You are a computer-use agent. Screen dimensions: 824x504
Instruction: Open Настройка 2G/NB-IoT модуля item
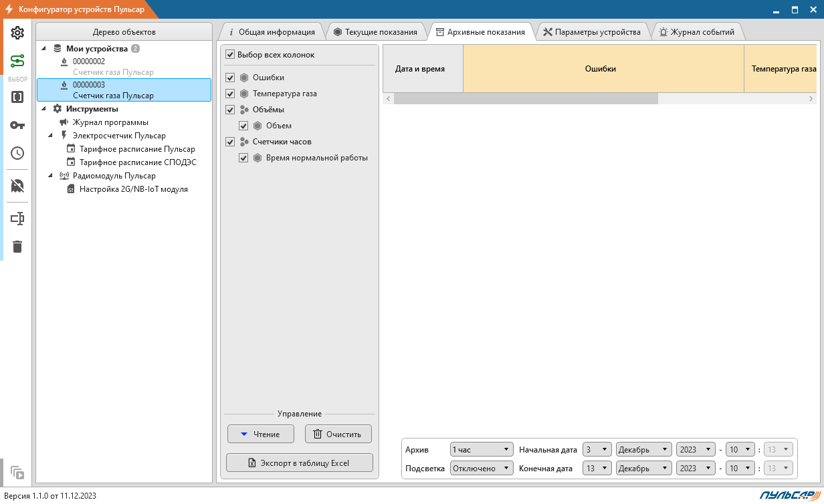(x=134, y=189)
